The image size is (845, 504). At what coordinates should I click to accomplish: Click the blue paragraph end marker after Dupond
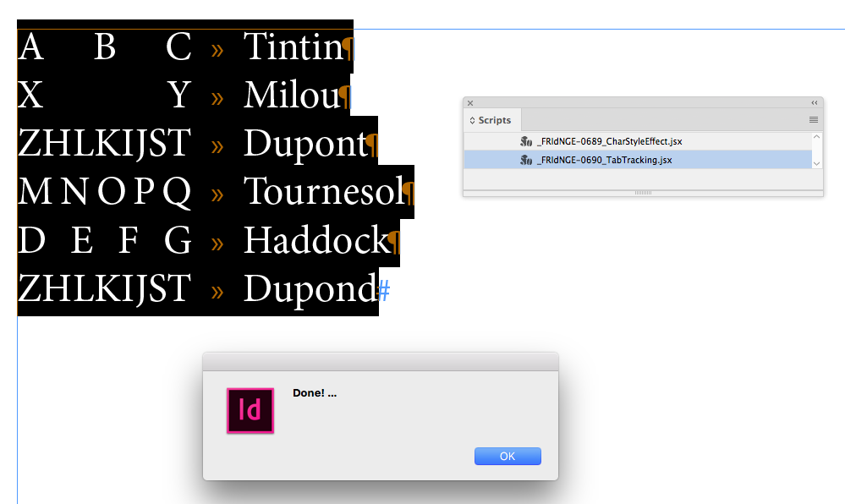386,288
